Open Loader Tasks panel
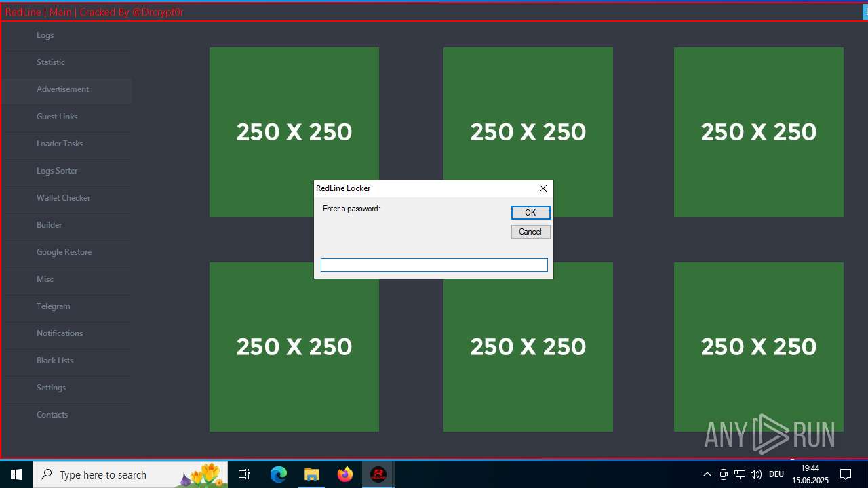This screenshot has width=868, height=488. [66, 144]
